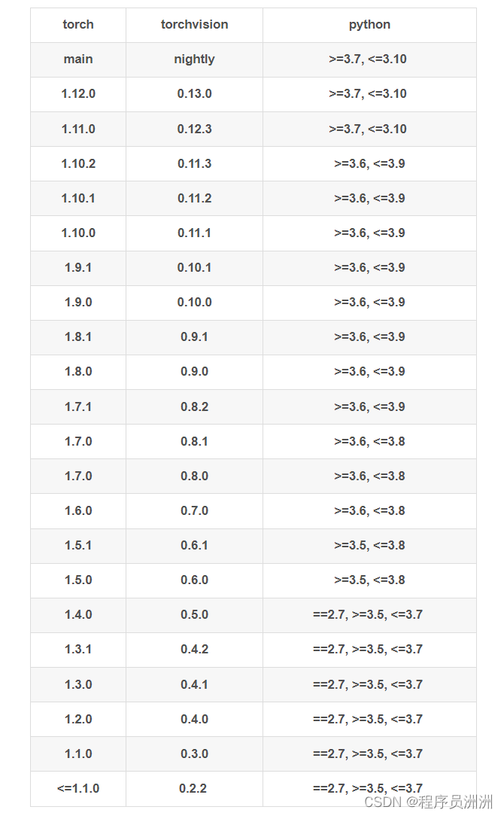Select the nightly torchvision cell
Screen dimensions: 504x816
[194, 59]
